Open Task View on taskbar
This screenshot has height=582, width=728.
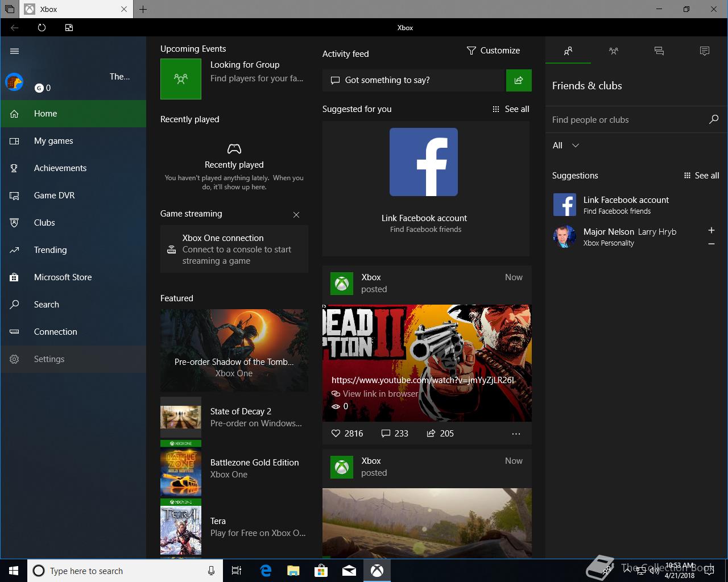[237, 571]
